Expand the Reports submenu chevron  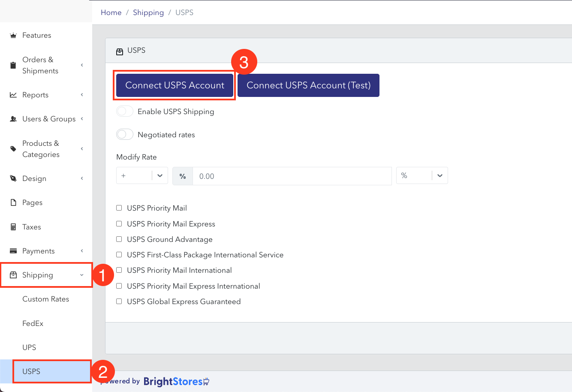tap(82, 95)
